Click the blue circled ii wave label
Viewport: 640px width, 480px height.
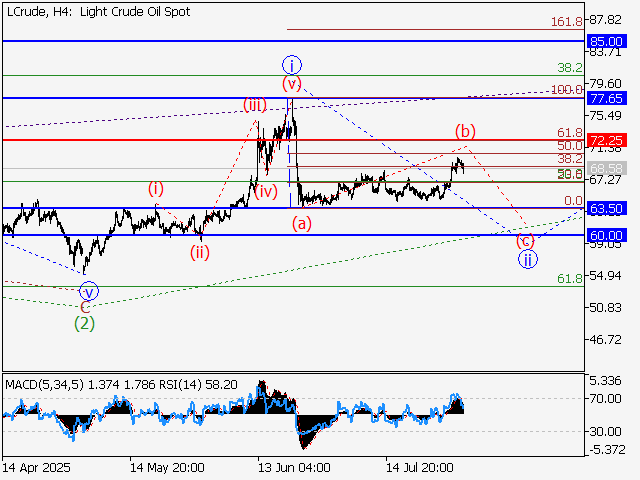click(526, 259)
